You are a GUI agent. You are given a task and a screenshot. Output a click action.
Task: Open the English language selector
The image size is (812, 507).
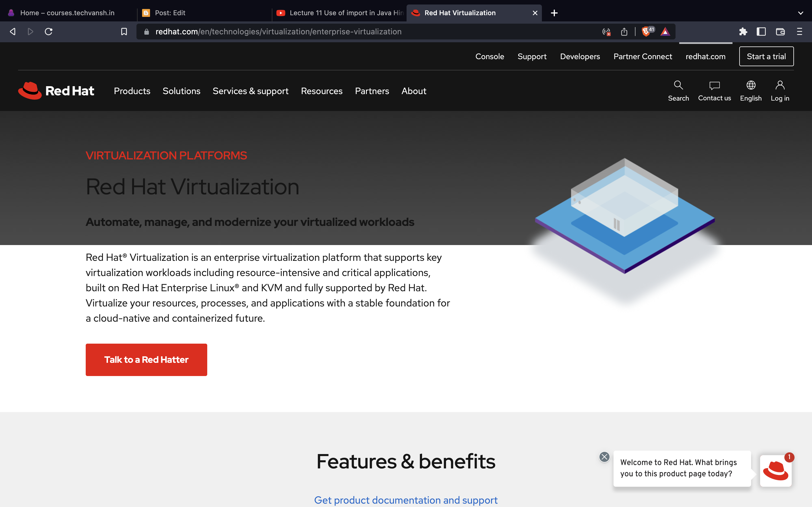pyautogui.click(x=751, y=90)
